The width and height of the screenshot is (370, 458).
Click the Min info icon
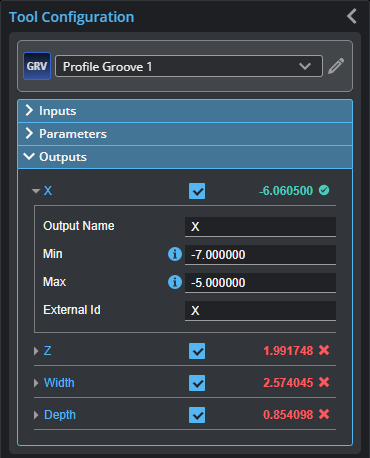click(175, 254)
